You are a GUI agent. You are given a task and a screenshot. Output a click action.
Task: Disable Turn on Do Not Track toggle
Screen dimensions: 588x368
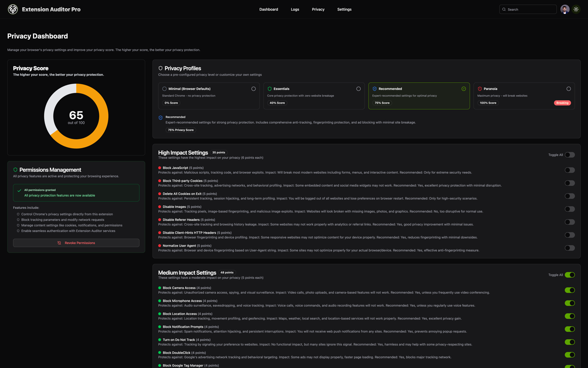coord(570,342)
